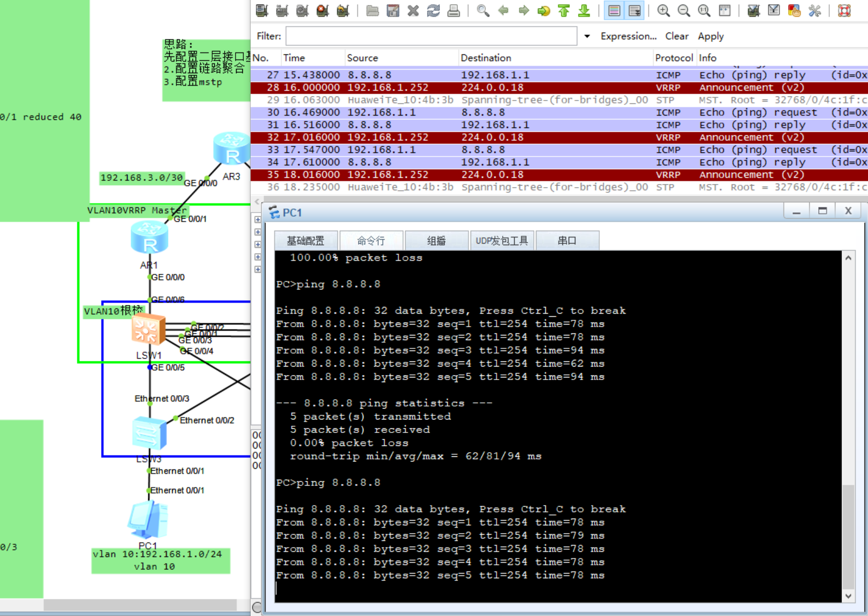The image size is (868, 616).
Task: Toggle packet list colorize button
Action: click(614, 10)
